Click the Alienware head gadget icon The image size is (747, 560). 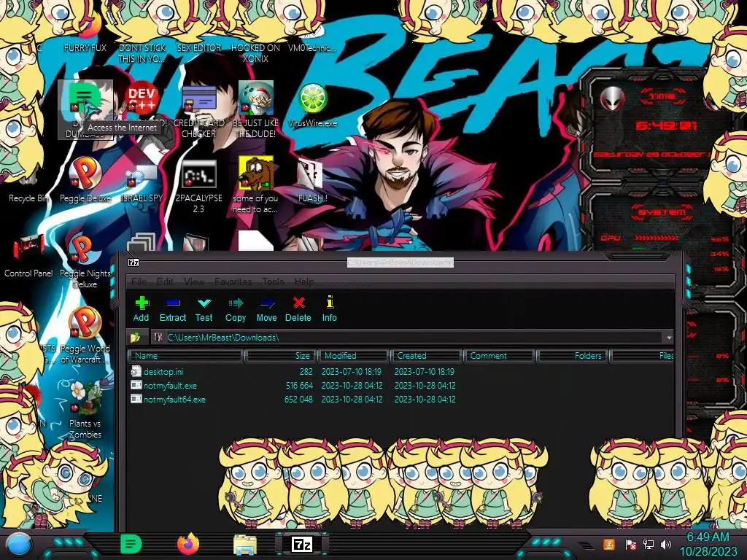(612, 98)
